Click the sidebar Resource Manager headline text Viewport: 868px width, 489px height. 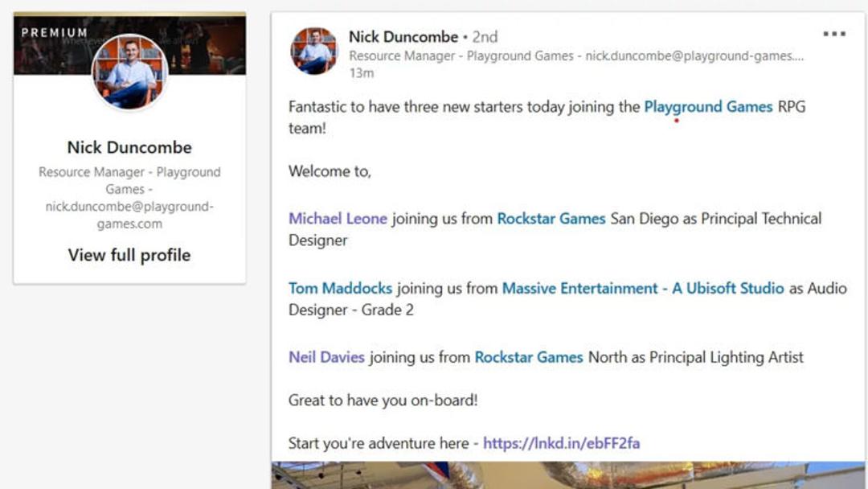click(129, 198)
